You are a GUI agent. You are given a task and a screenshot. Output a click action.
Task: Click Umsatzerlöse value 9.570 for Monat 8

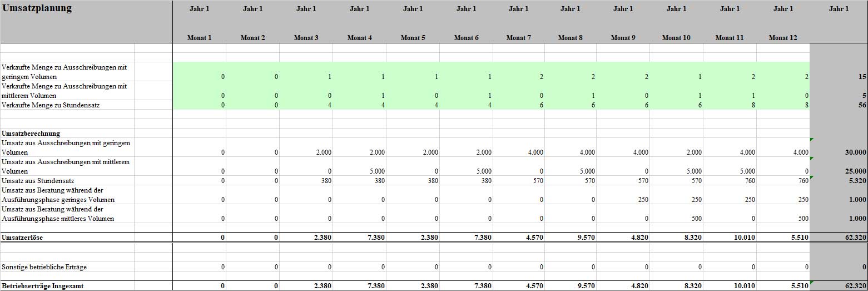[587, 238]
